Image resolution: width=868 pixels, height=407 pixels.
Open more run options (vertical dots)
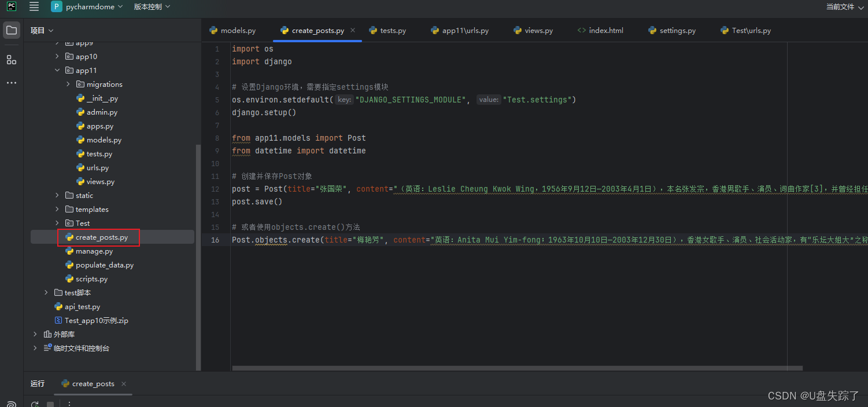(69, 404)
